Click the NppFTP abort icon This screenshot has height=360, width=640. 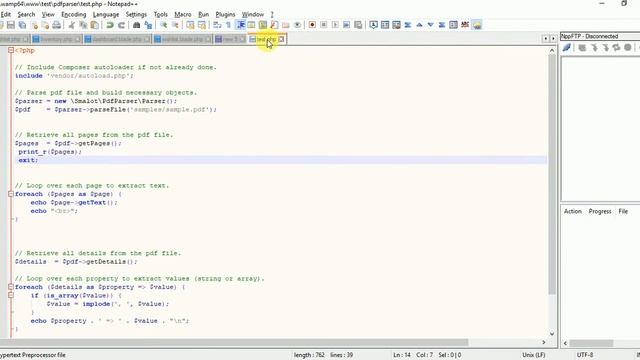click(x=628, y=48)
